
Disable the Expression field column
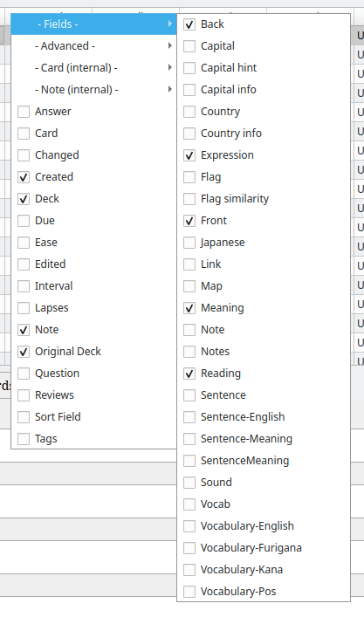(189, 155)
